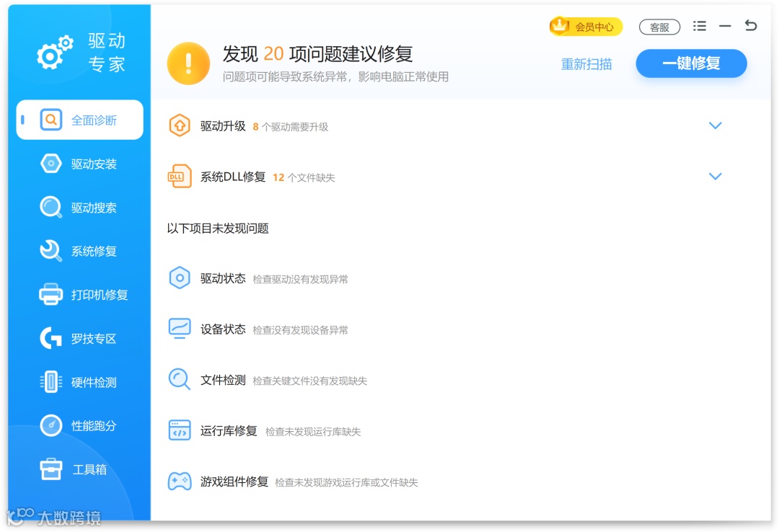This screenshot has height=532, width=779.
Task: Click the yellow warning exclamation icon
Action: point(188,63)
